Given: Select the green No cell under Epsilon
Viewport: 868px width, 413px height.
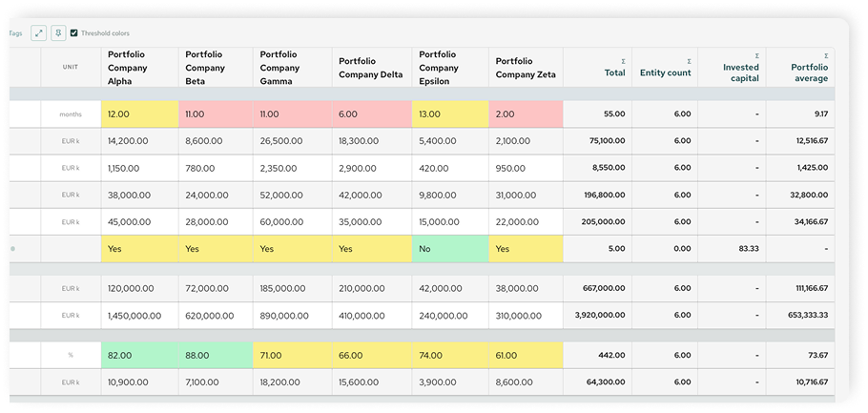Looking at the screenshot, I should tap(450, 249).
